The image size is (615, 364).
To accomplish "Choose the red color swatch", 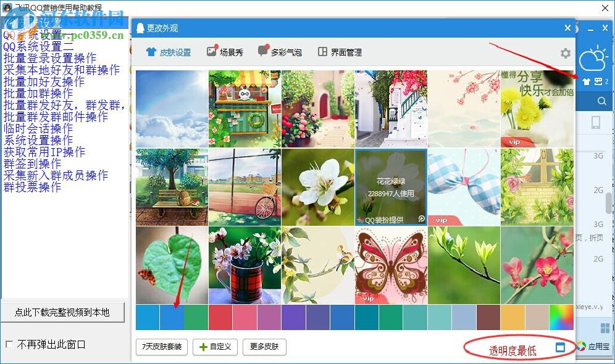I will (x=220, y=317).
